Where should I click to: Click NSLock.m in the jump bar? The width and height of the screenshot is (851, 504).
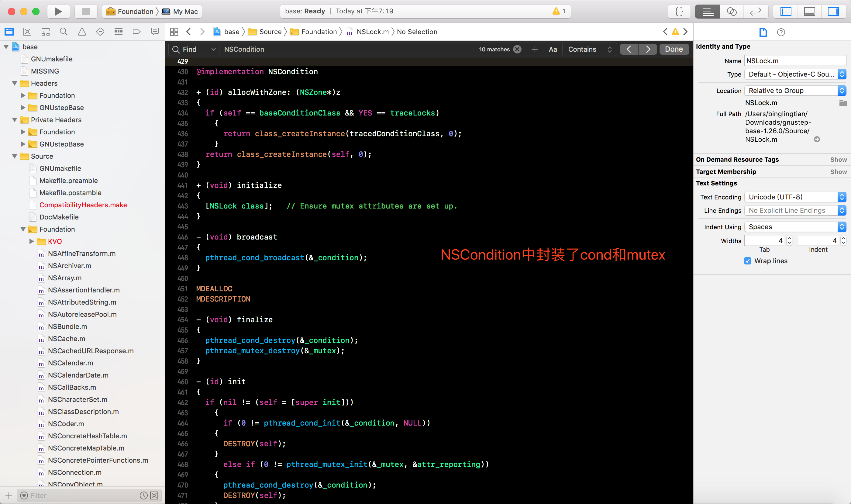[x=367, y=32]
